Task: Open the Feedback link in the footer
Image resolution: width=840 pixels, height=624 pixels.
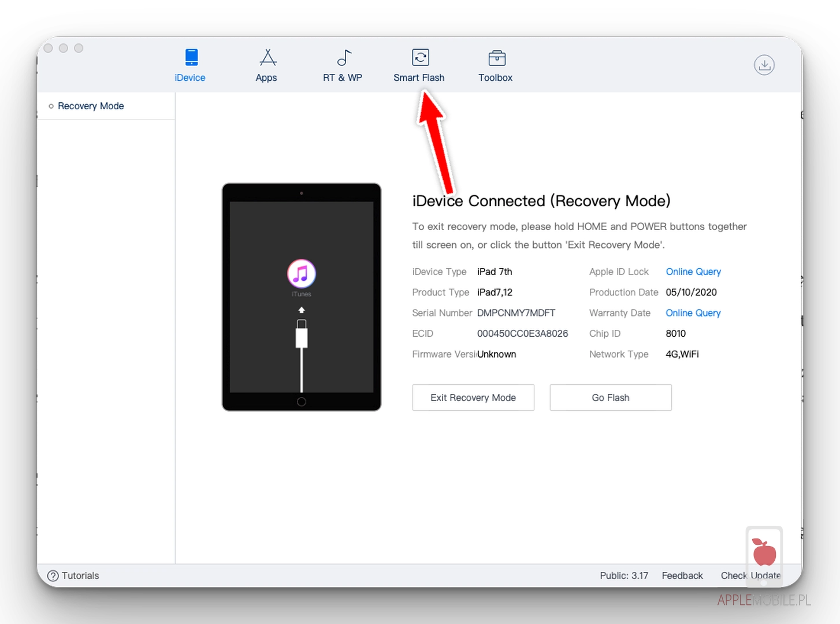Action: 682,575
